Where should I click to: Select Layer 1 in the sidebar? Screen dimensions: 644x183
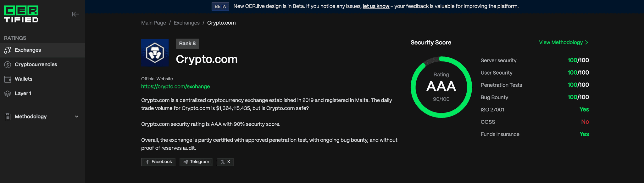pos(23,94)
